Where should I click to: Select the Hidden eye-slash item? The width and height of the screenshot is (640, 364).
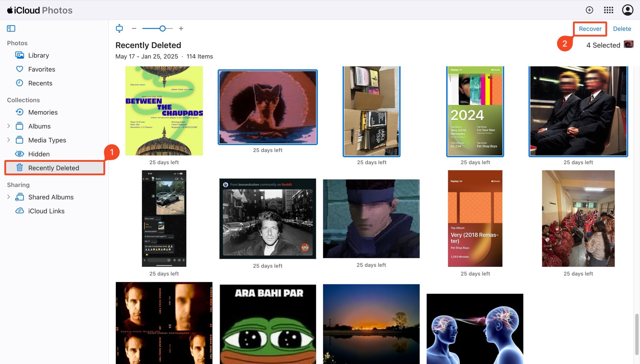tap(39, 154)
